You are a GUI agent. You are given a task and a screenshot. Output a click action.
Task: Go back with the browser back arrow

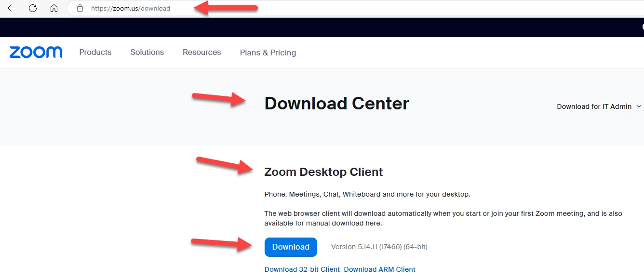tap(12, 8)
